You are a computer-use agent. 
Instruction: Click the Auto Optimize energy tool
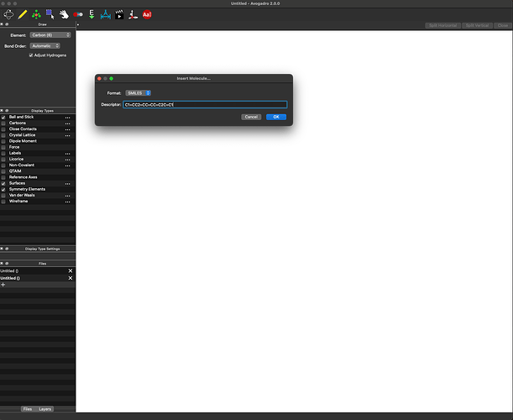(92, 14)
